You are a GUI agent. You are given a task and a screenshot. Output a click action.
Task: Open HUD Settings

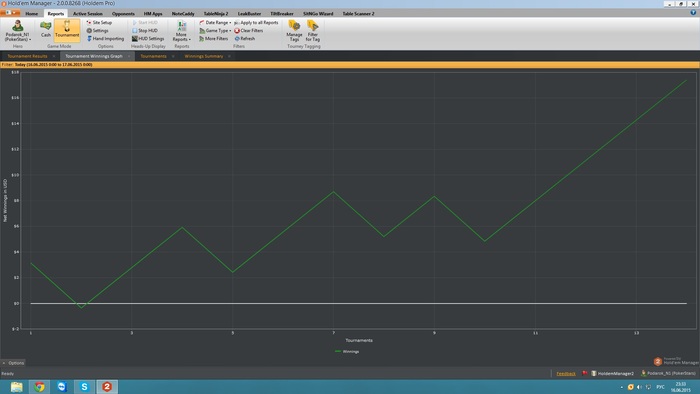click(x=148, y=39)
